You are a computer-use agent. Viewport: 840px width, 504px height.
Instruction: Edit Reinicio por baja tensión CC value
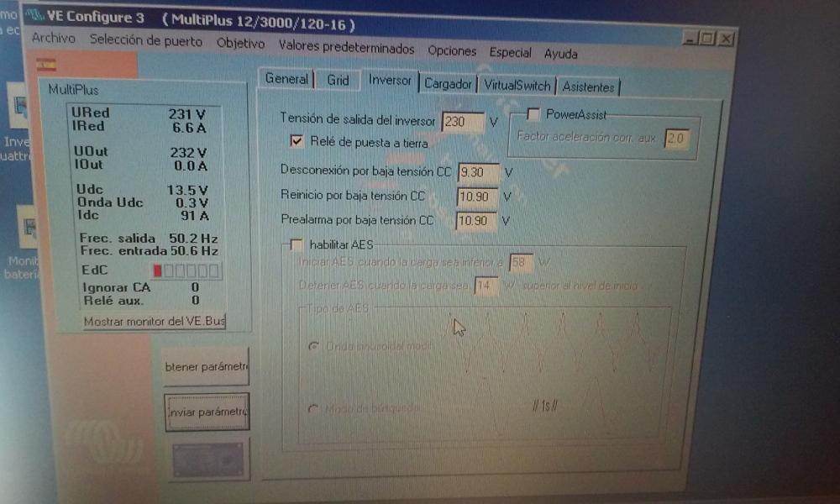477,197
